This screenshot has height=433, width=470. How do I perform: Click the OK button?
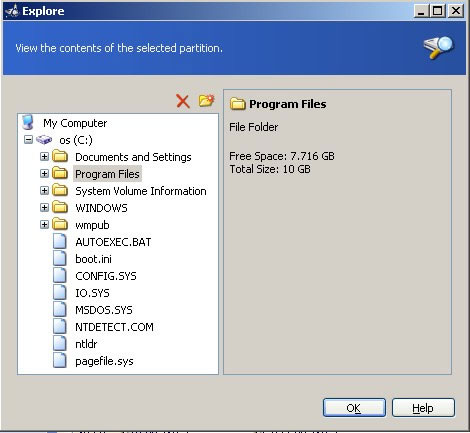pos(354,408)
